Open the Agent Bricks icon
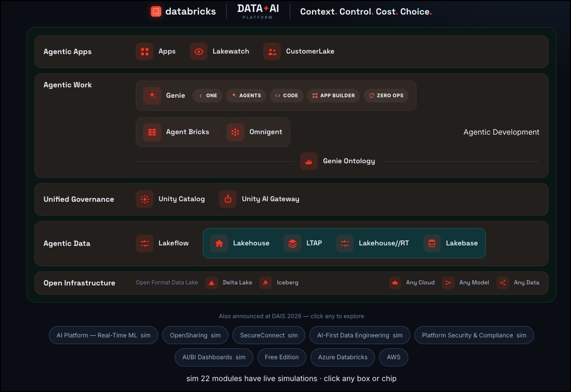Viewport: 571px width, 392px height. [152, 132]
